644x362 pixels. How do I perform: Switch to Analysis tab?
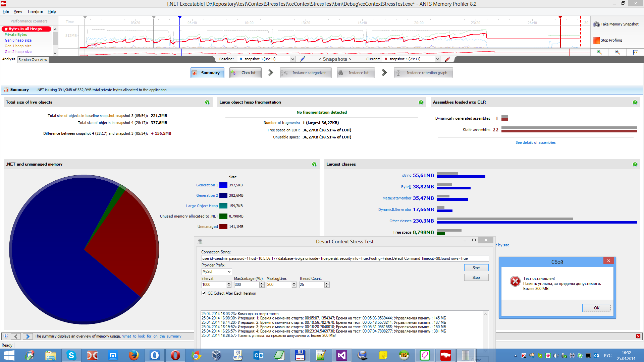[9, 59]
